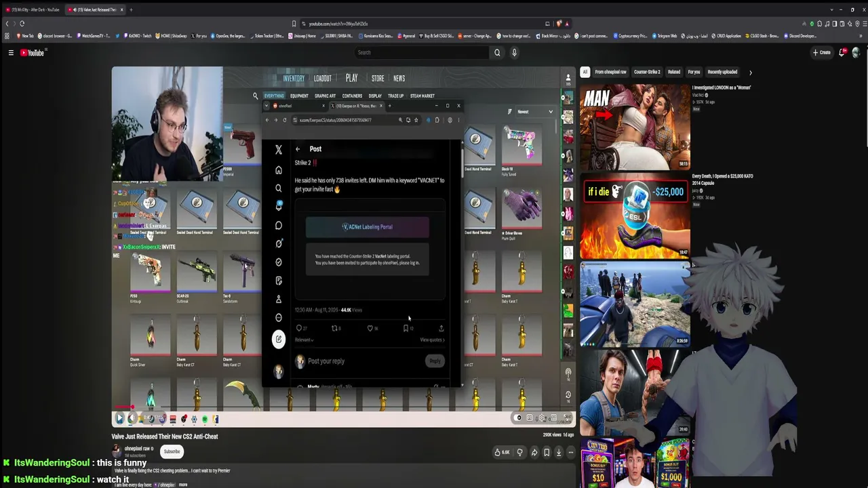Open the "MAN" London video thumbnail
This screenshot has width=868, height=488.
click(x=635, y=126)
